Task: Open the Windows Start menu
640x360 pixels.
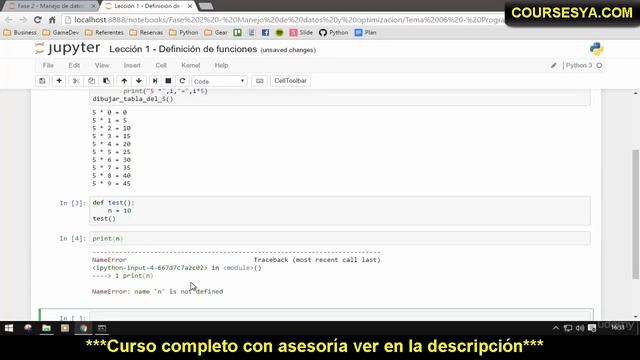Action: pos(9,328)
